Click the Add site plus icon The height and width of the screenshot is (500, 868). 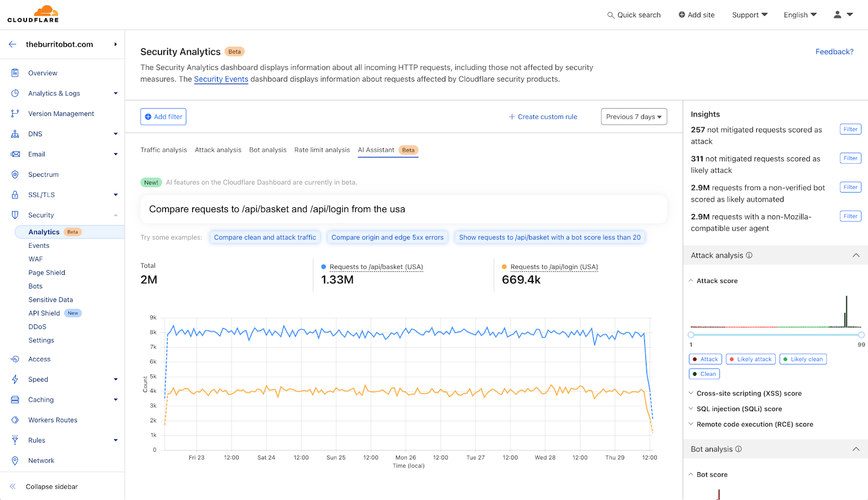682,15
